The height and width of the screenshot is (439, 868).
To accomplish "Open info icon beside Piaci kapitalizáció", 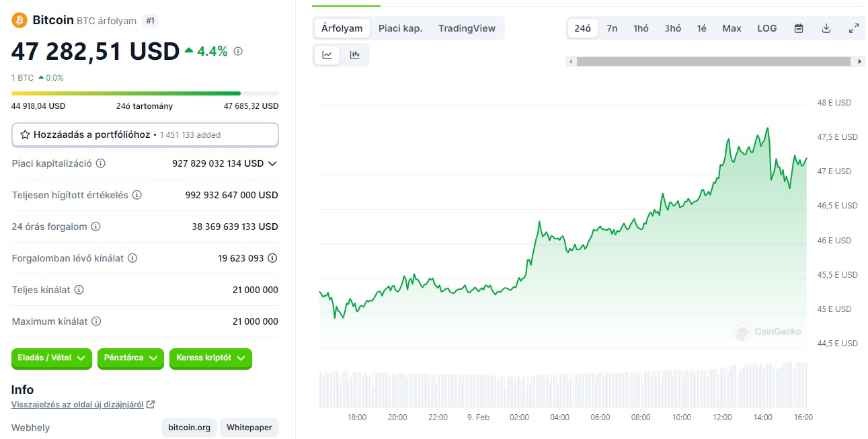I will coord(101,163).
